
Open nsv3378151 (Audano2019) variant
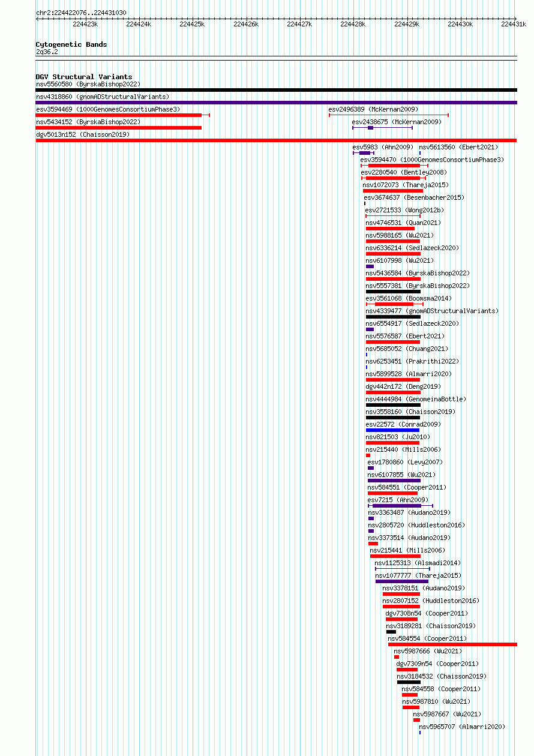pos(424,588)
